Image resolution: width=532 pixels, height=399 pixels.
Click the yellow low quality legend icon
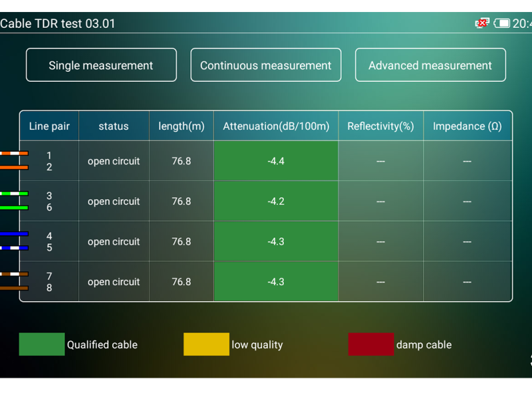206,344
